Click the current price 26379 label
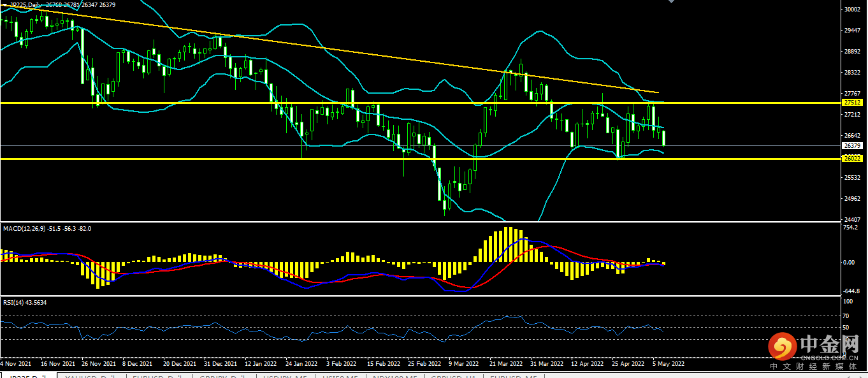 (x=852, y=145)
